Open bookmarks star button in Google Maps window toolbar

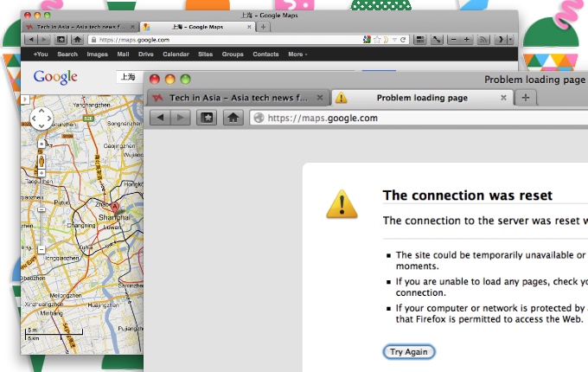coord(61,40)
